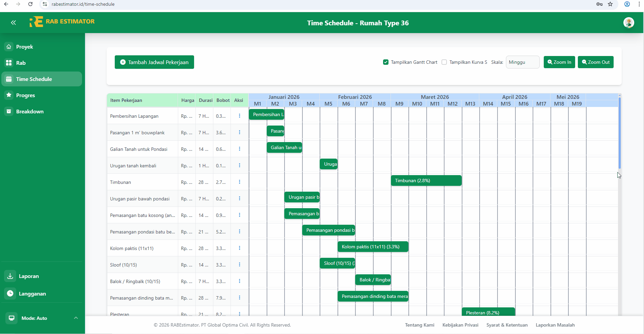Open the Langganan subscription section
Screen dimensions: 644x334
pos(32,294)
